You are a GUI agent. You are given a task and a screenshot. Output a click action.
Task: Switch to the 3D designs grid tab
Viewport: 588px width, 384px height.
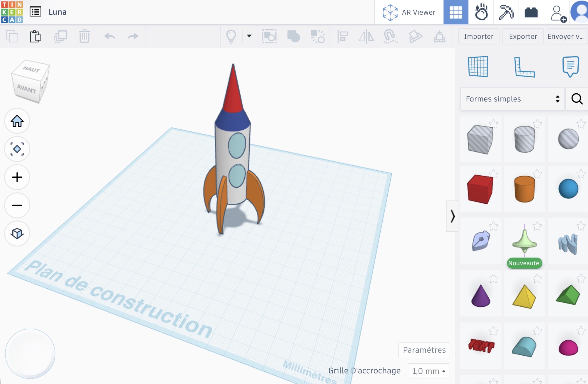[x=456, y=12]
